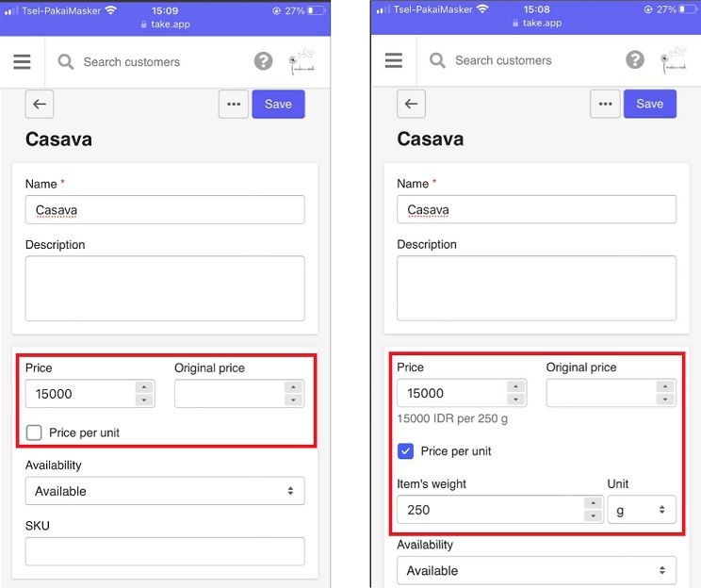
Task: Click back arrow in left screenshot
Action: click(x=40, y=105)
